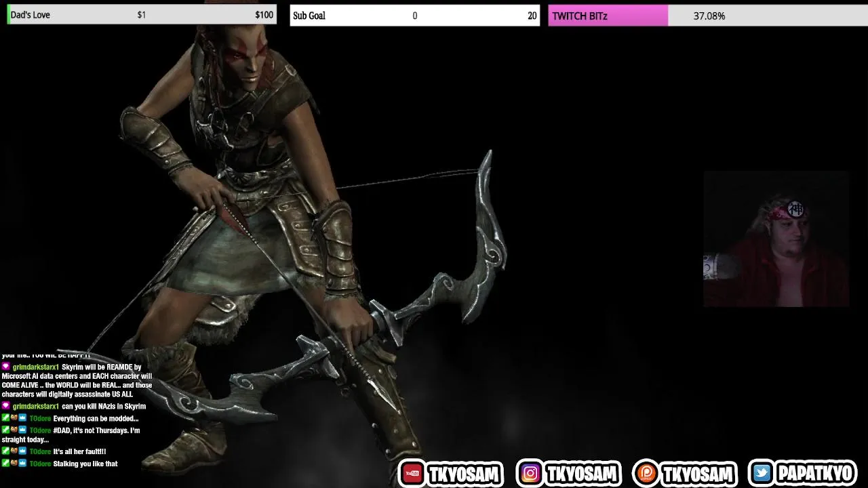Click the Dad's Love donation goal bar
The image size is (868, 488).
point(142,14)
